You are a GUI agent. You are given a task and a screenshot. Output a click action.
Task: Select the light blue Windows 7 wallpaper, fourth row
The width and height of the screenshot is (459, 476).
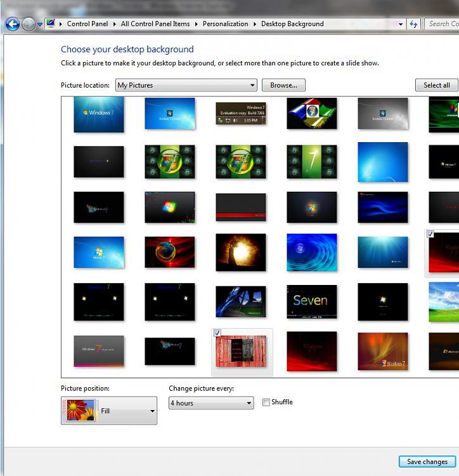pos(98,252)
